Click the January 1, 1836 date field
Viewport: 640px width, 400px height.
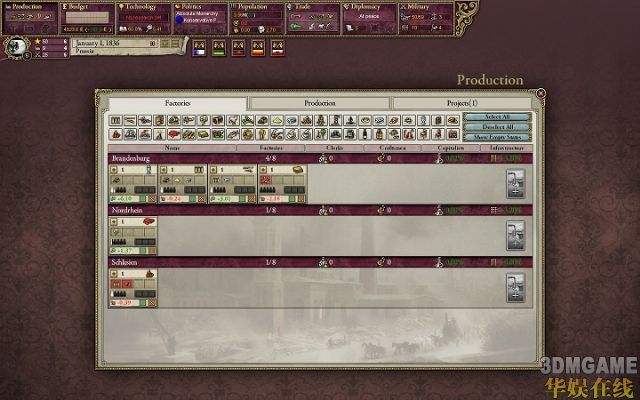coord(116,43)
